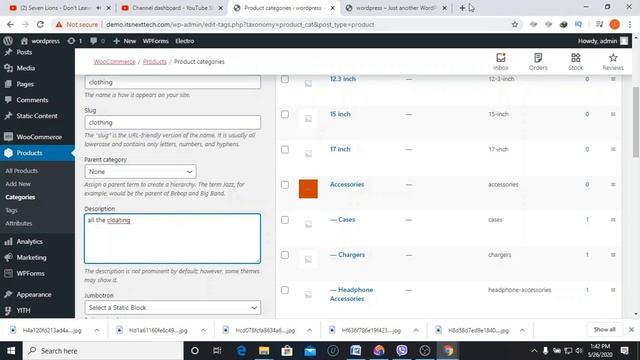
Task: Open Task View in the taskbar
Action: tap(217, 351)
